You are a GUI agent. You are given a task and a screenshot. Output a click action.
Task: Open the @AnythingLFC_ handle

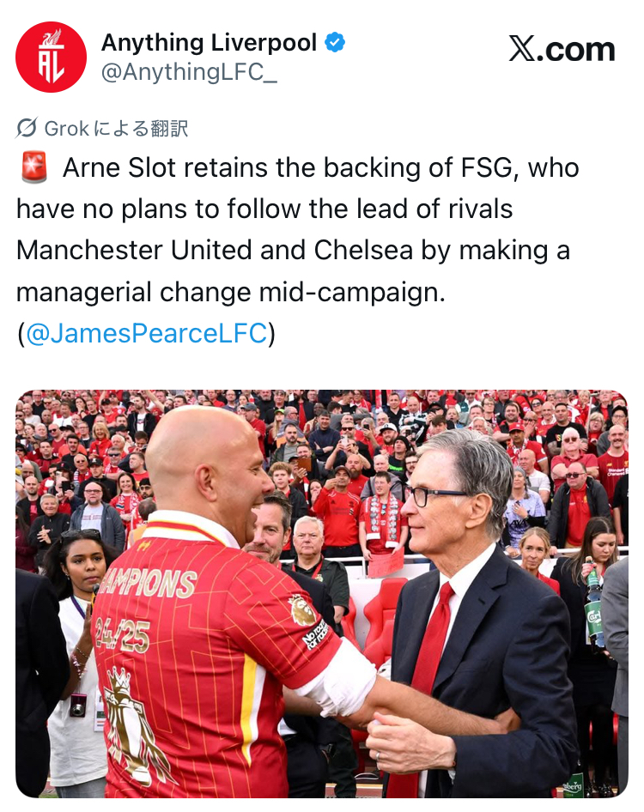click(x=189, y=72)
